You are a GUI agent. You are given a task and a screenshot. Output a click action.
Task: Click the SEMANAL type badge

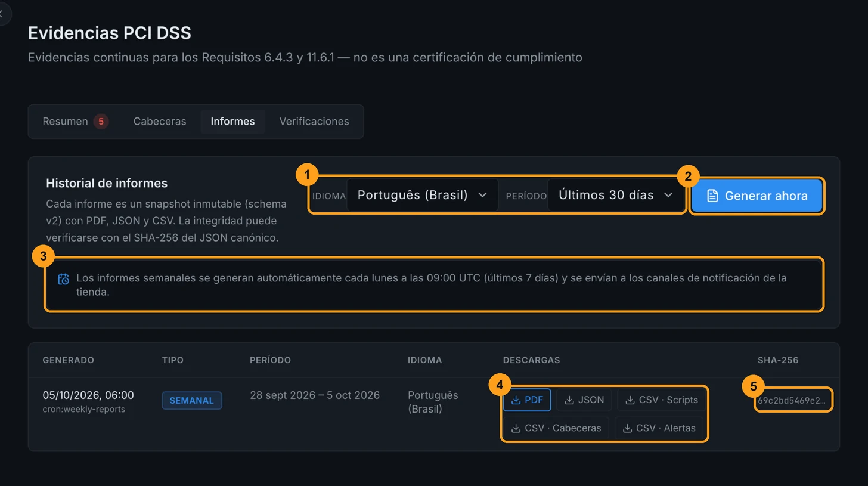pos(192,401)
